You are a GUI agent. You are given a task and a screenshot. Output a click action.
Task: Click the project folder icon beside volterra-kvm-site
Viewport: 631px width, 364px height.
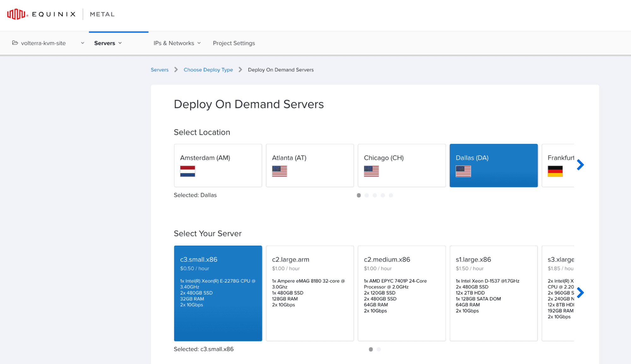pos(15,43)
